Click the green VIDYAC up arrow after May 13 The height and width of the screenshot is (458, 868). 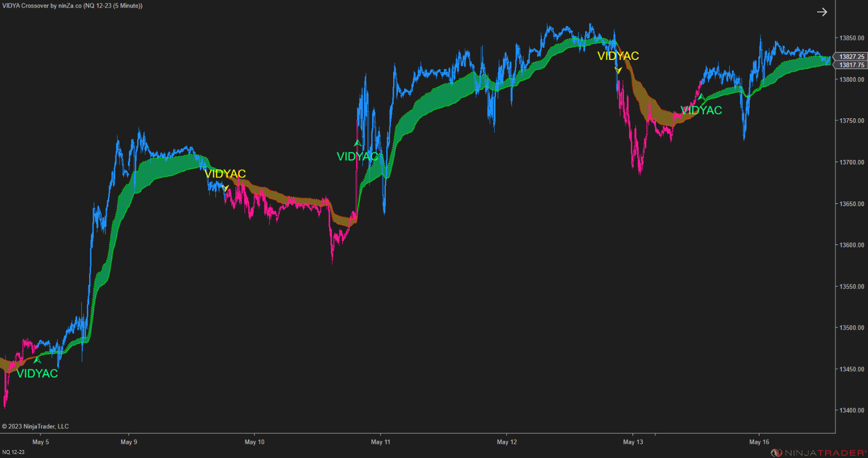(702, 98)
